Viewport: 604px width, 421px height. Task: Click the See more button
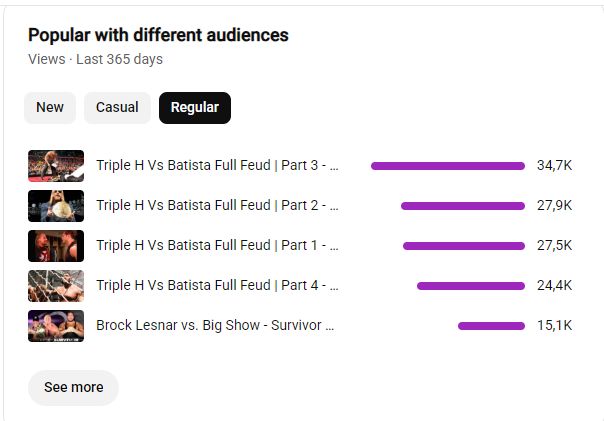[x=74, y=387]
